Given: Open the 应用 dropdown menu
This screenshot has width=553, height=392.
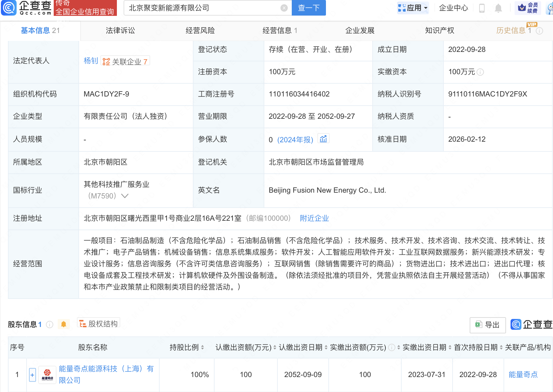Looking at the screenshot, I should point(413,8).
